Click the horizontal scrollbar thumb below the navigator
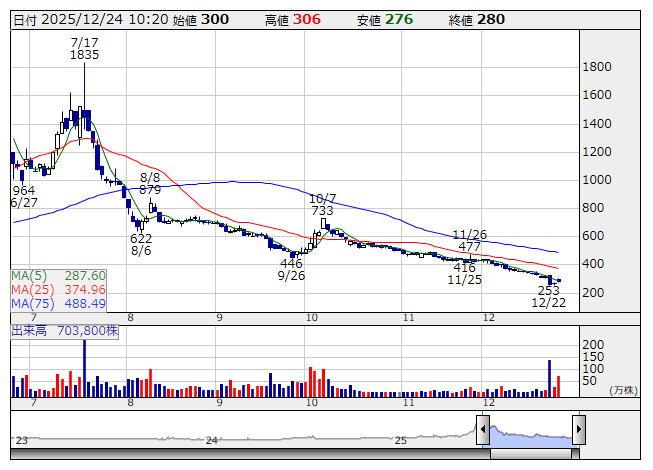Screen dimensions: 653x470 [530, 451]
